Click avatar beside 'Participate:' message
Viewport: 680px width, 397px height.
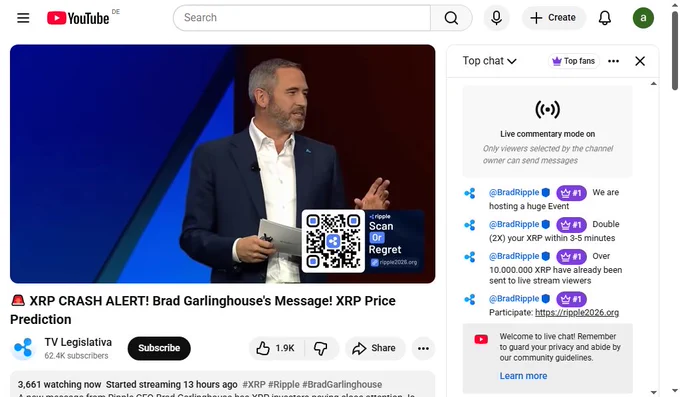pyautogui.click(x=470, y=299)
